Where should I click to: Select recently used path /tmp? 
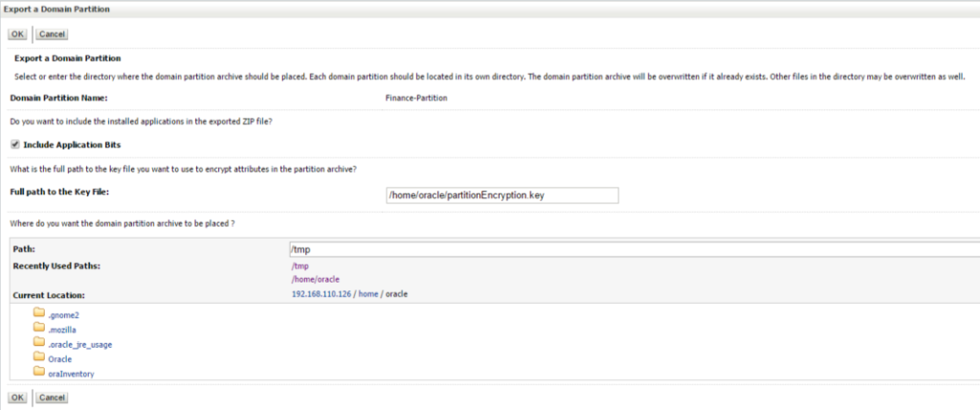coord(300,266)
